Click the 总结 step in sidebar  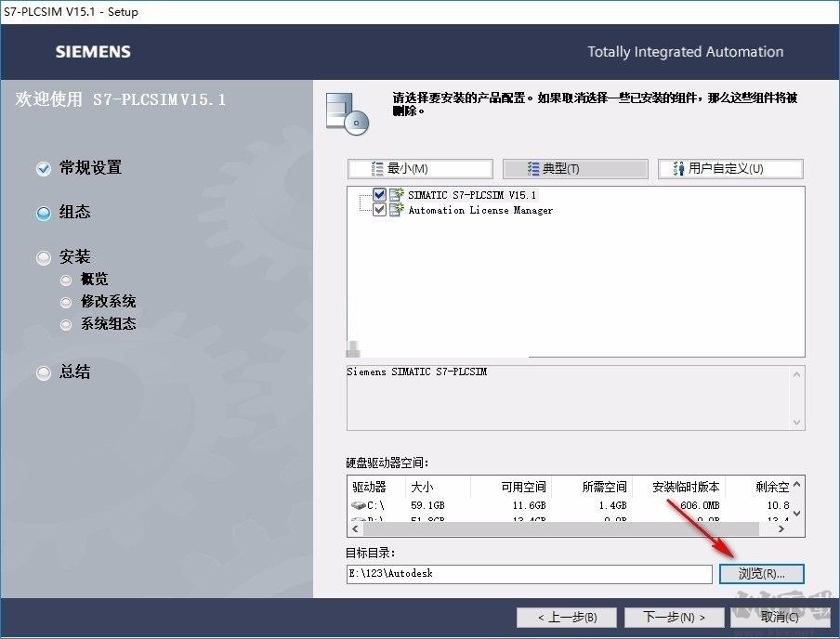(74, 372)
